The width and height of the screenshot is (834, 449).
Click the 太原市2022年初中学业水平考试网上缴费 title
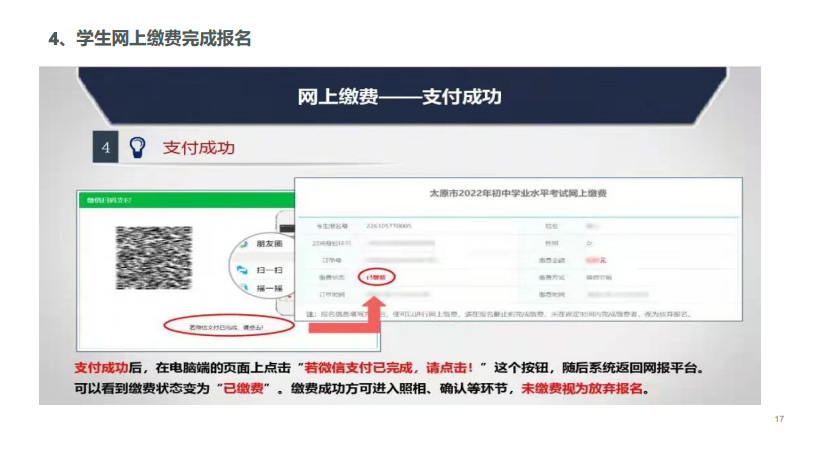pos(518,193)
